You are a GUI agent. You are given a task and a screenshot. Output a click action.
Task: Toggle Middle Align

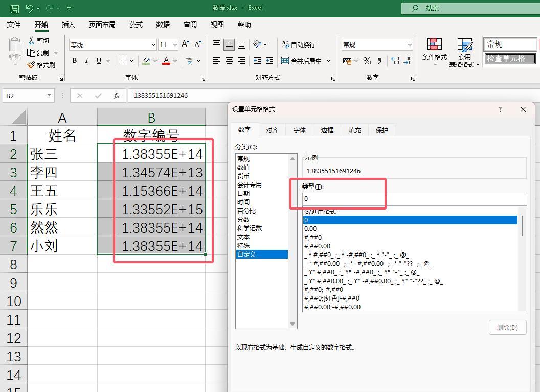click(229, 44)
